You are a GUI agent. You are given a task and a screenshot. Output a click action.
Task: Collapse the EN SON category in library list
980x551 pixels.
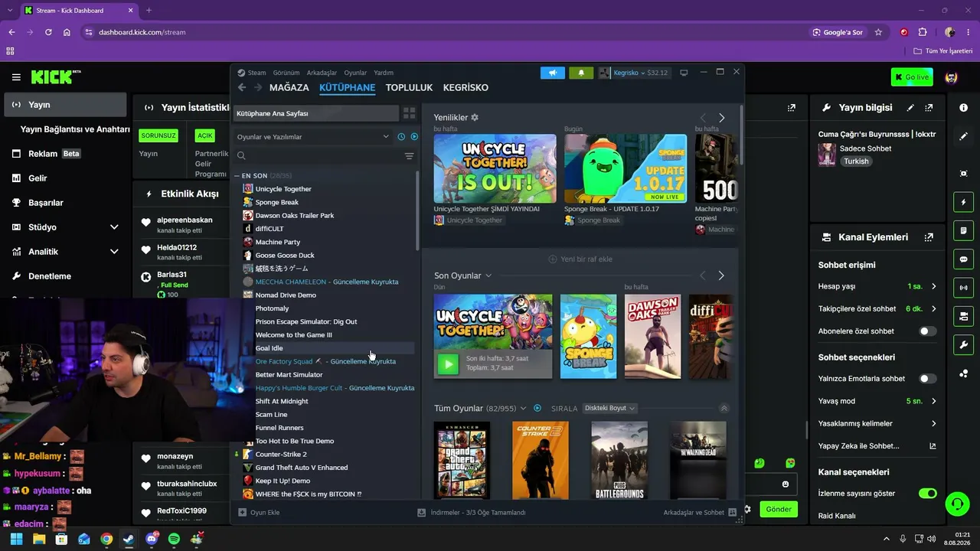[x=237, y=176]
